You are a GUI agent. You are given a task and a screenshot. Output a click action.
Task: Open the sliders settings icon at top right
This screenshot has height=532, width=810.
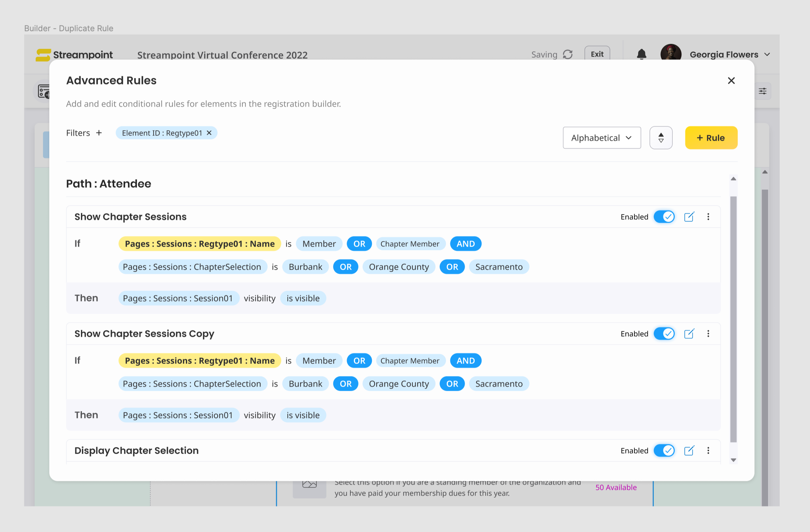click(762, 91)
